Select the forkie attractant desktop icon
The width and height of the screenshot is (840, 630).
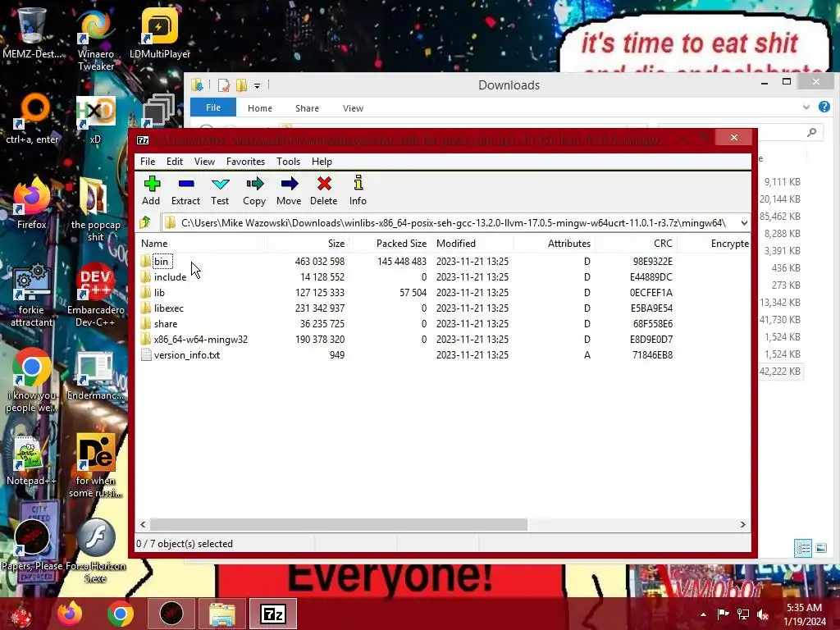pyautogui.click(x=32, y=295)
